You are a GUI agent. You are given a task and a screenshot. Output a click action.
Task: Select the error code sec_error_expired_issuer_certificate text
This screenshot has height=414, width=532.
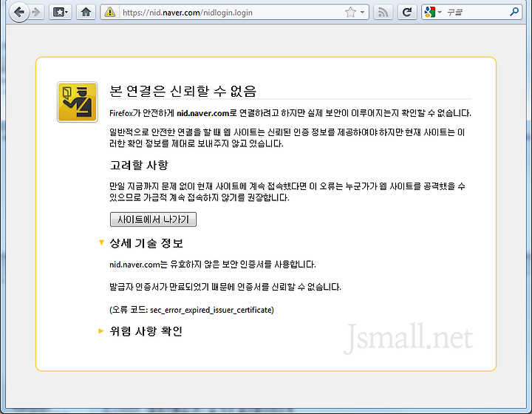point(212,310)
